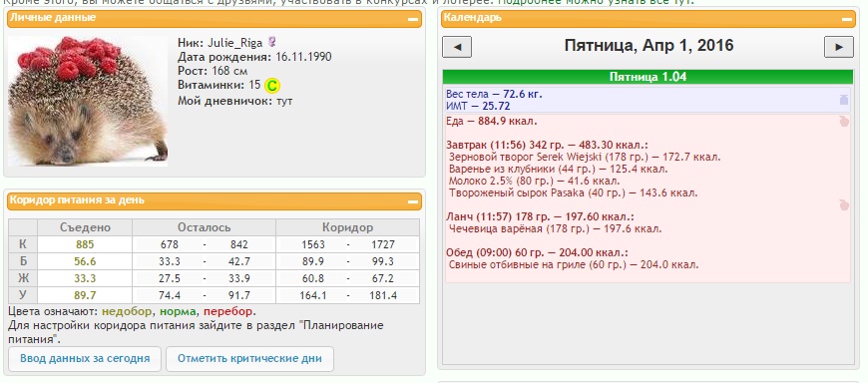Click the Пятница, Апр 1, 2016 date title
This screenshot has width=868, height=383.
[x=649, y=46]
